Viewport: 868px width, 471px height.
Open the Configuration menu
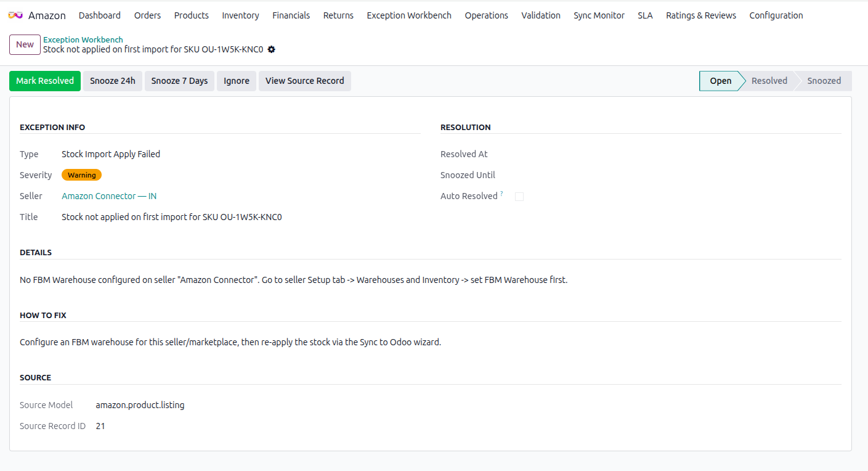[x=776, y=15]
